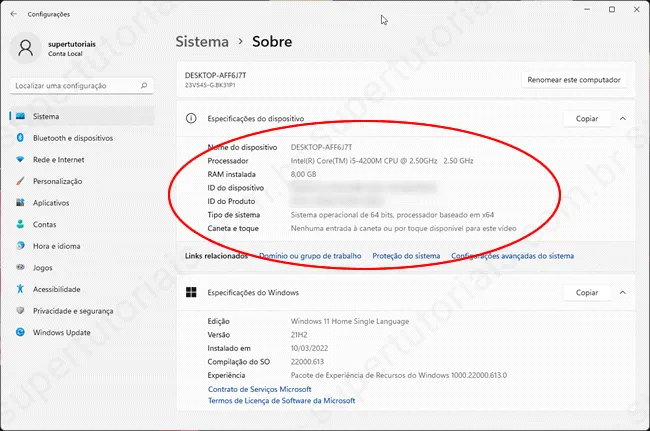The width and height of the screenshot is (650, 431).
Task: Open Privacidade e segurança settings
Action: coord(82,310)
